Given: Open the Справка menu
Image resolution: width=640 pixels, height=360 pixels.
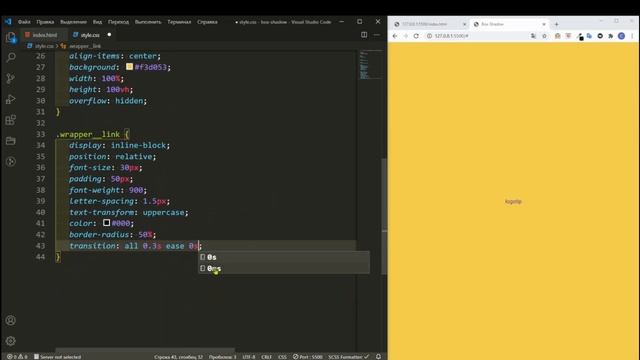Looking at the screenshot, I should click(207, 22).
